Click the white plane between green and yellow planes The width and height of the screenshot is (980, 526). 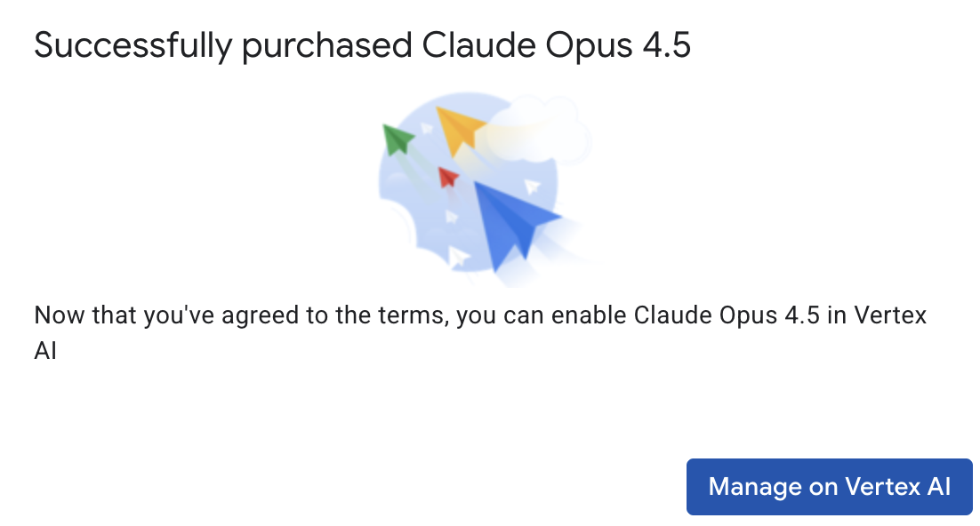(428, 128)
